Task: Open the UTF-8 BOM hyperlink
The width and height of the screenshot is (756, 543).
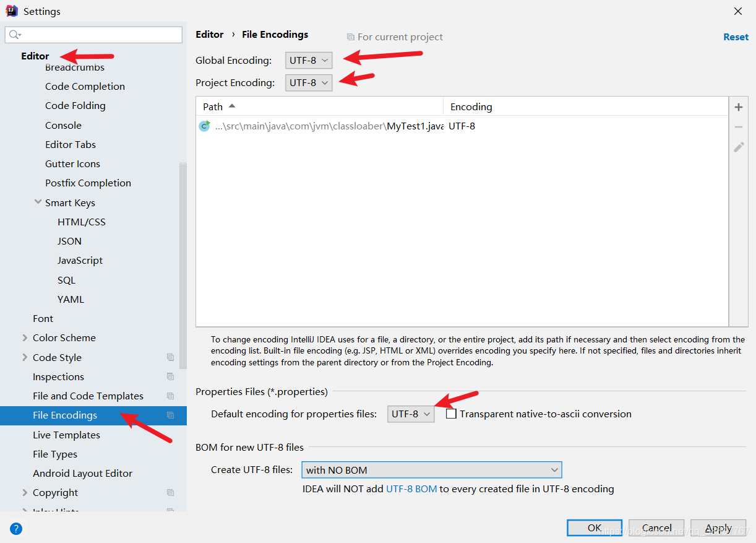Action: point(411,489)
